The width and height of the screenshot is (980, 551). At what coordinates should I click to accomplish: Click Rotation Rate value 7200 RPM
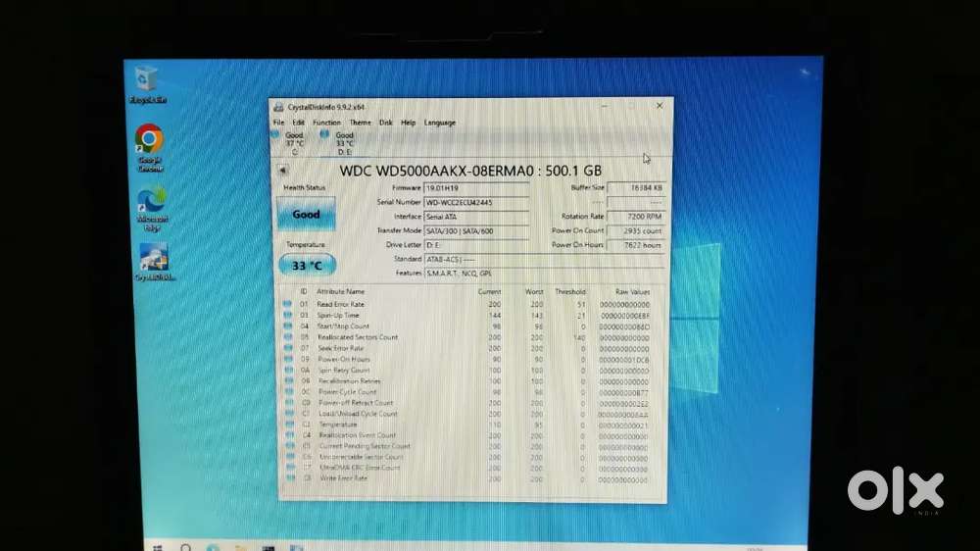(636, 217)
